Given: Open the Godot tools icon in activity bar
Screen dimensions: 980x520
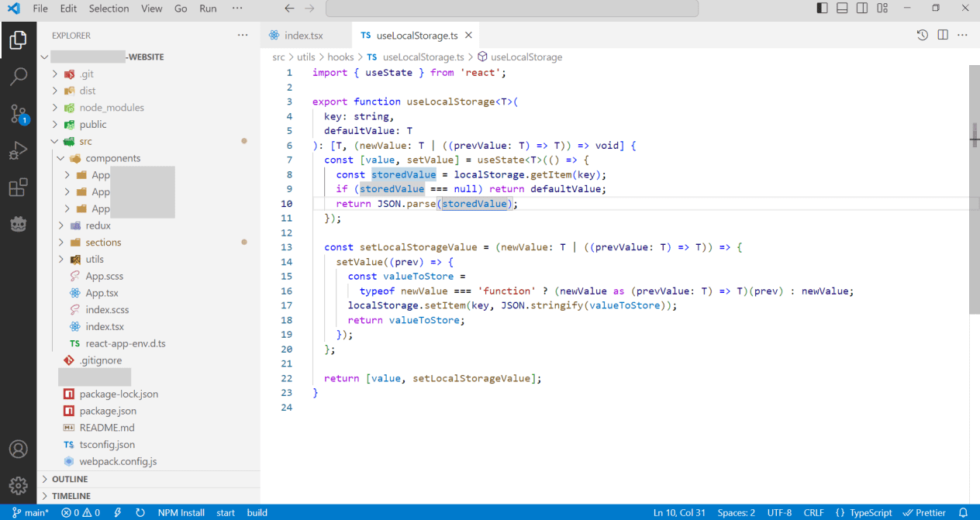Looking at the screenshot, I should pos(19,225).
